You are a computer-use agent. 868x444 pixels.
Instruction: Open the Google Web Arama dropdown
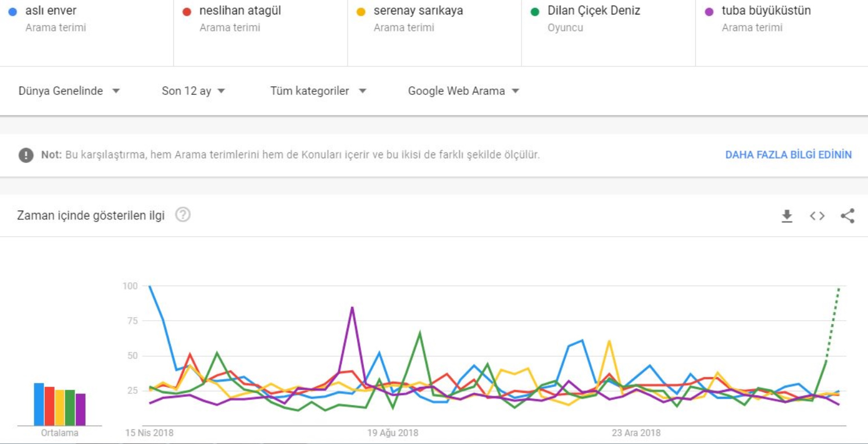click(463, 91)
